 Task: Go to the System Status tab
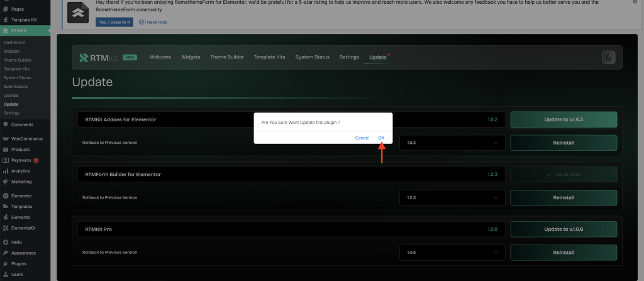click(x=312, y=57)
